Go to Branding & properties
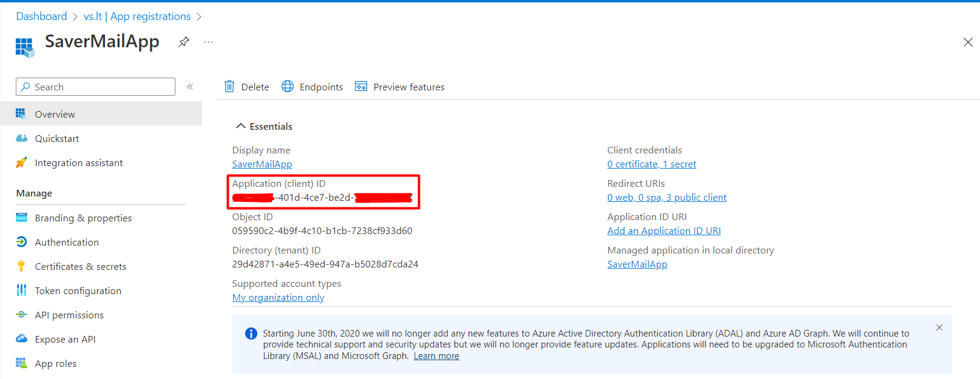980x379 pixels. pyautogui.click(x=101, y=218)
